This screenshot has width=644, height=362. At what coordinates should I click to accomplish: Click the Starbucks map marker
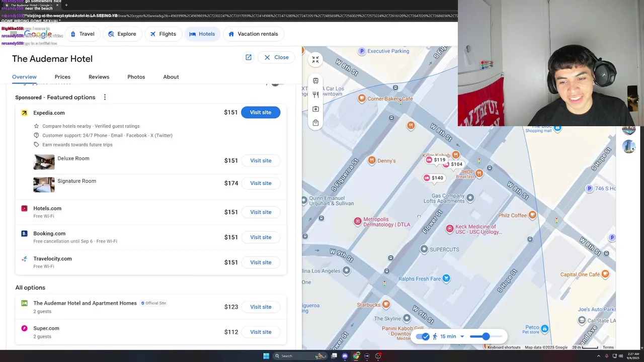[386, 305]
